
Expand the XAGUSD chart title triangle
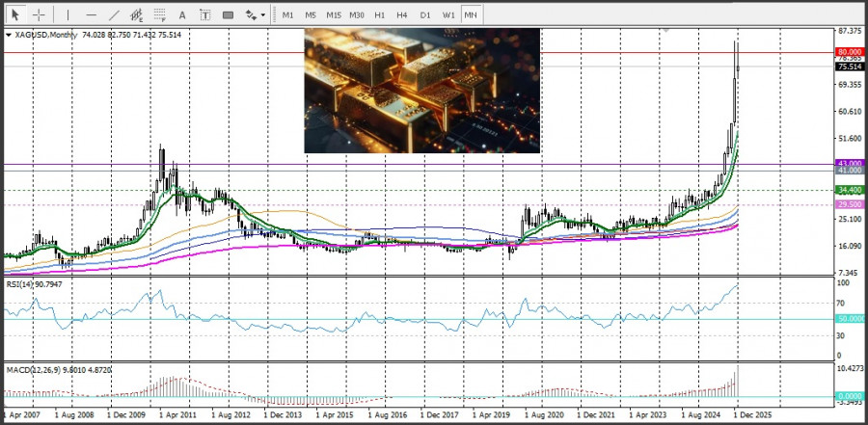pyautogui.click(x=10, y=35)
